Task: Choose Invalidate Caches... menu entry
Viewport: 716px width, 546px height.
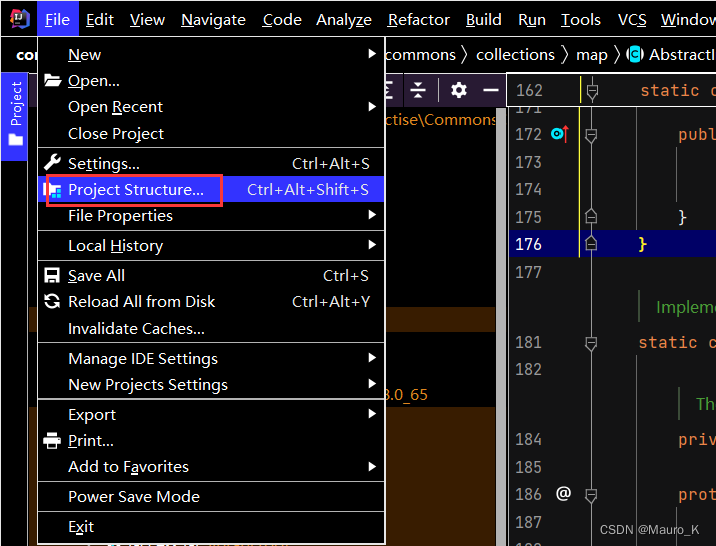Action: click(136, 329)
